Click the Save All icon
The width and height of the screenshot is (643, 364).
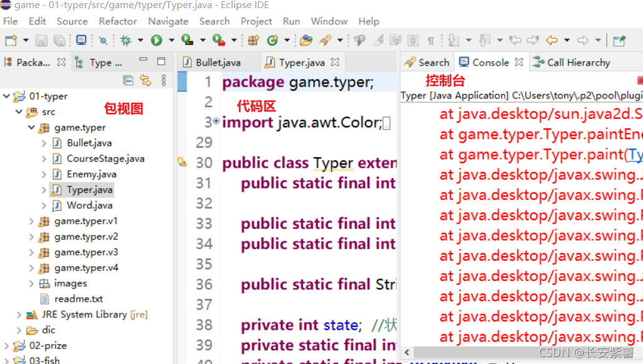click(59, 40)
